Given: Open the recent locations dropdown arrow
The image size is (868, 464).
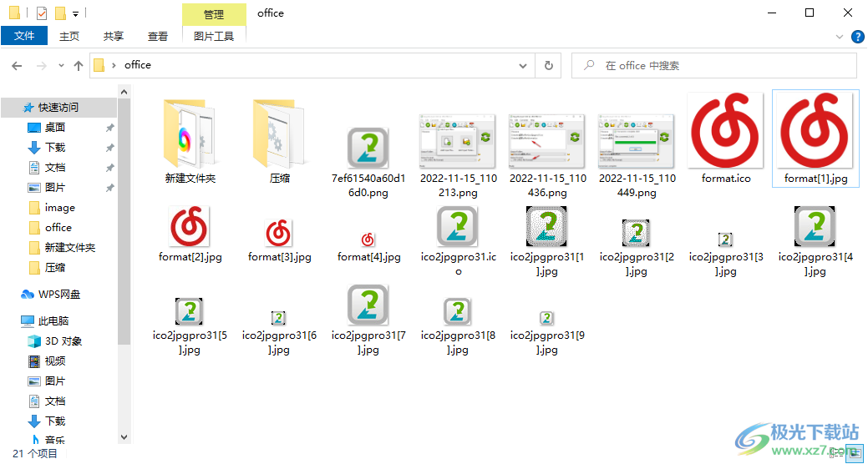Looking at the screenshot, I should 61,66.
